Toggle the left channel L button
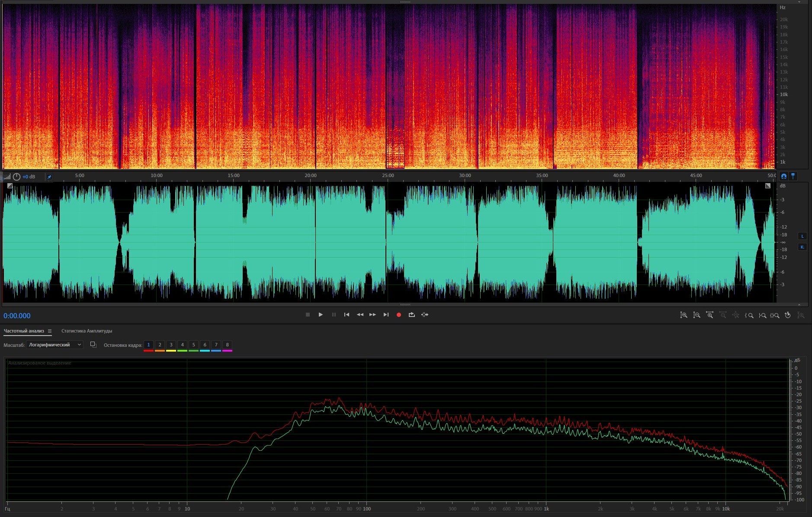Viewport: 812px width, 517px height. pyautogui.click(x=802, y=236)
